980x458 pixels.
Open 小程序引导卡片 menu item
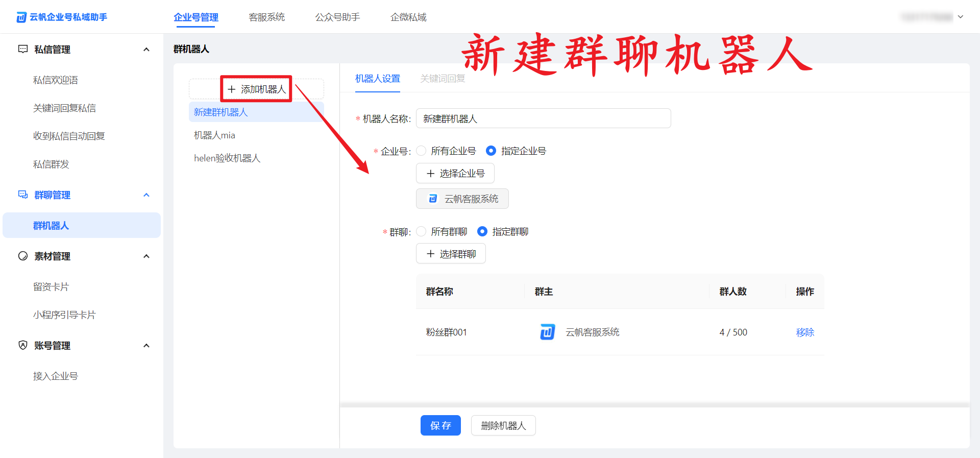click(64, 315)
